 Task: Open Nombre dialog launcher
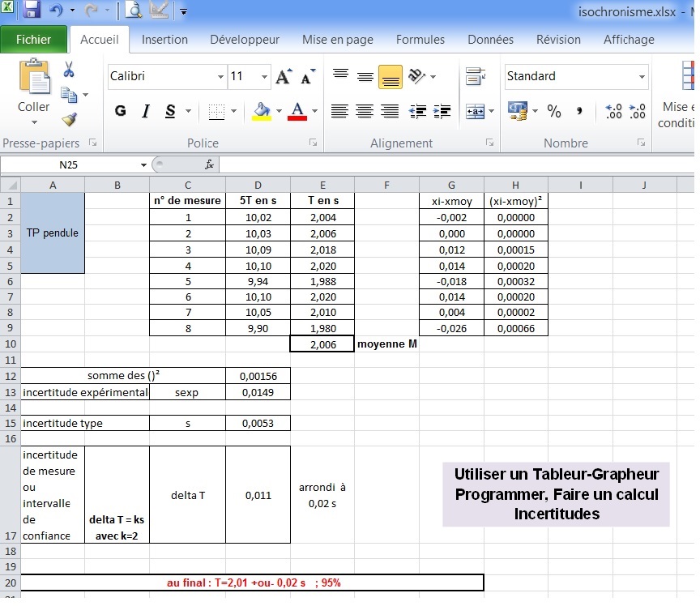coord(642,143)
